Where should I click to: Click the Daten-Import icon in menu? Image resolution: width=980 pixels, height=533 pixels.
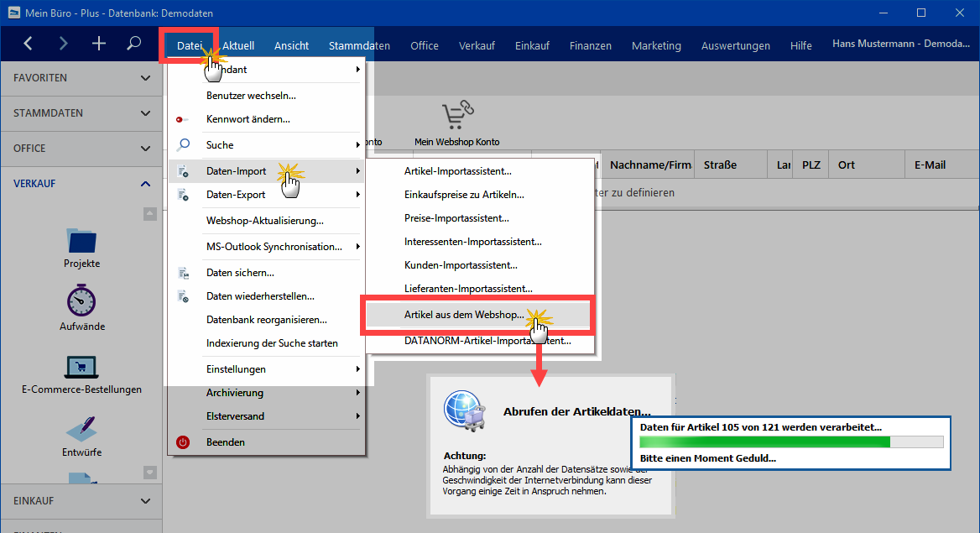pyautogui.click(x=183, y=171)
